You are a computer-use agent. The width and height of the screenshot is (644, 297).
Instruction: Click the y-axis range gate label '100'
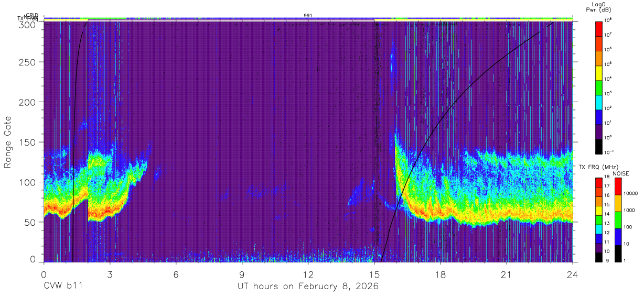pos(29,182)
